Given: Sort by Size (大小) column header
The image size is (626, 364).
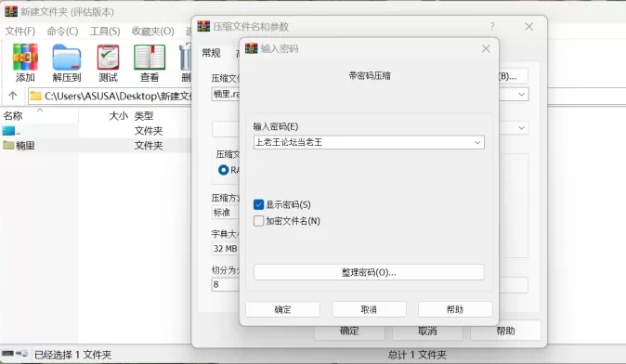Looking at the screenshot, I should click(119, 116).
